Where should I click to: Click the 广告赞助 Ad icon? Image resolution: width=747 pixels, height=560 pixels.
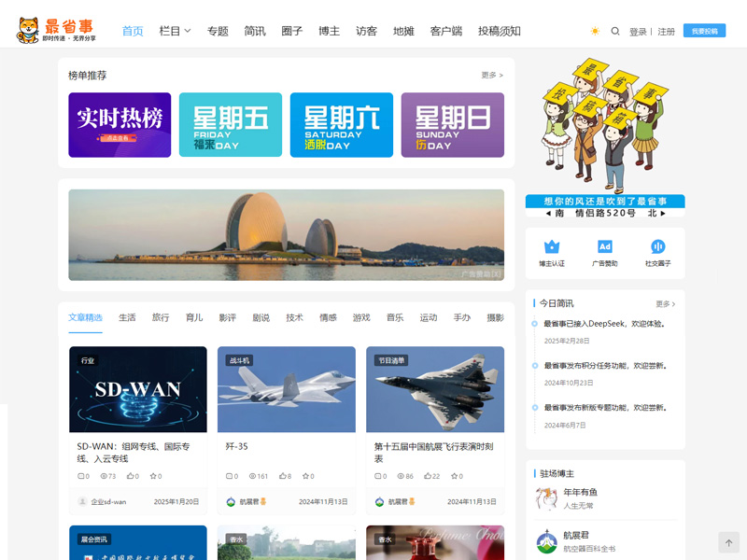coord(605,247)
